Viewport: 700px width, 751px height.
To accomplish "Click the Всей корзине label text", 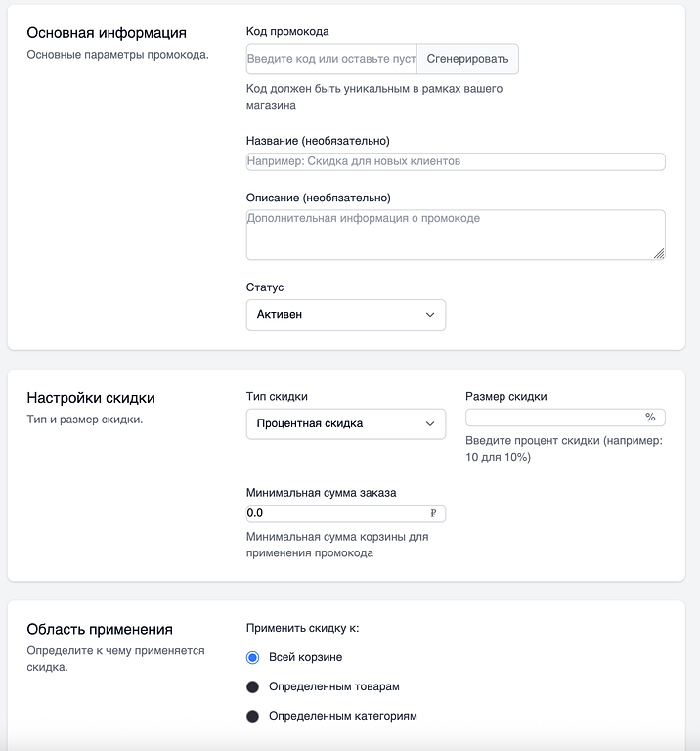I will pos(305,657).
